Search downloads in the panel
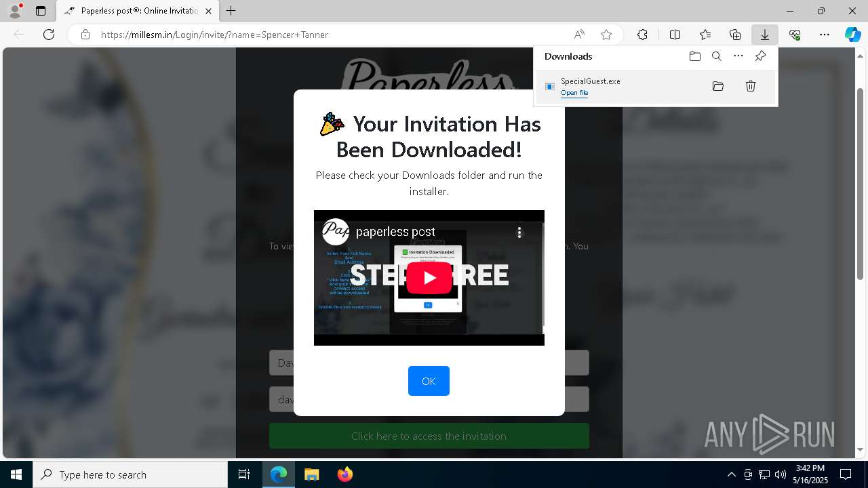Screen dimensions: 868x488 click(716, 56)
